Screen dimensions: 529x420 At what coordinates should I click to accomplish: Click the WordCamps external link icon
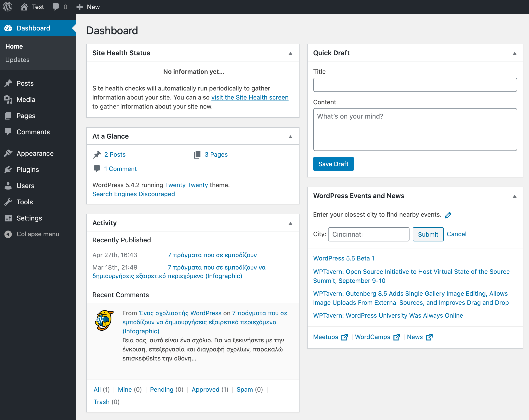397,337
